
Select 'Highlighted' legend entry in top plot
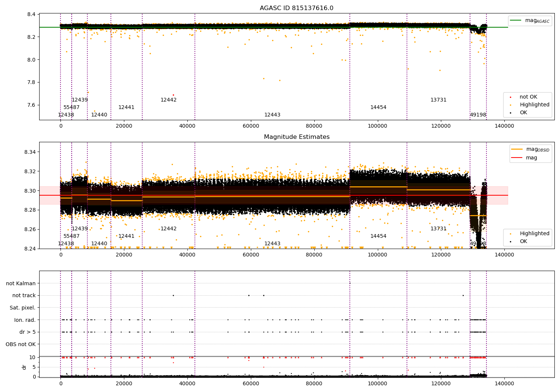pyautogui.click(x=535, y=105)
